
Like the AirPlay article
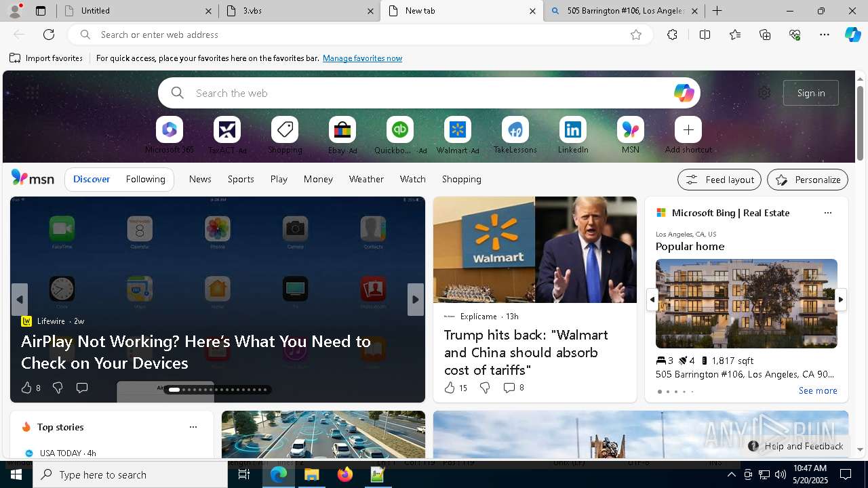26,388
